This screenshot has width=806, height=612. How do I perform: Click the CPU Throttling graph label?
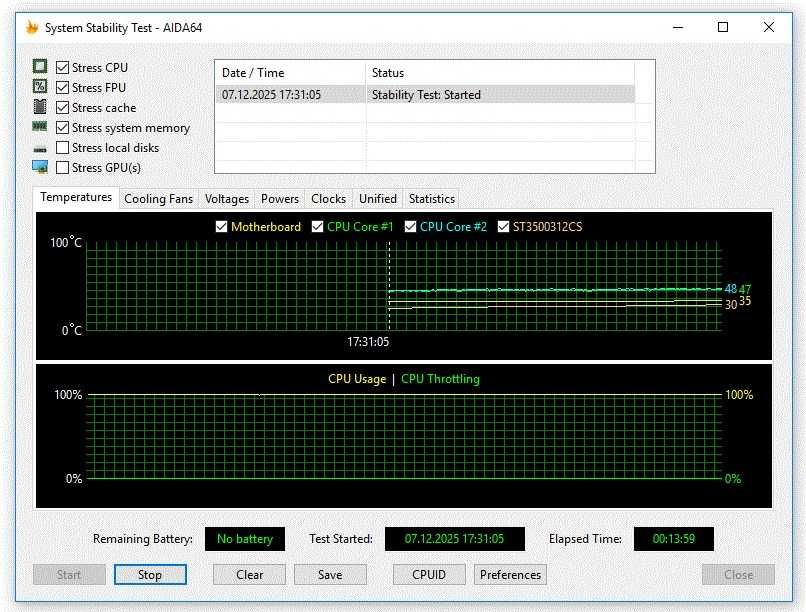tap(440, 379)
